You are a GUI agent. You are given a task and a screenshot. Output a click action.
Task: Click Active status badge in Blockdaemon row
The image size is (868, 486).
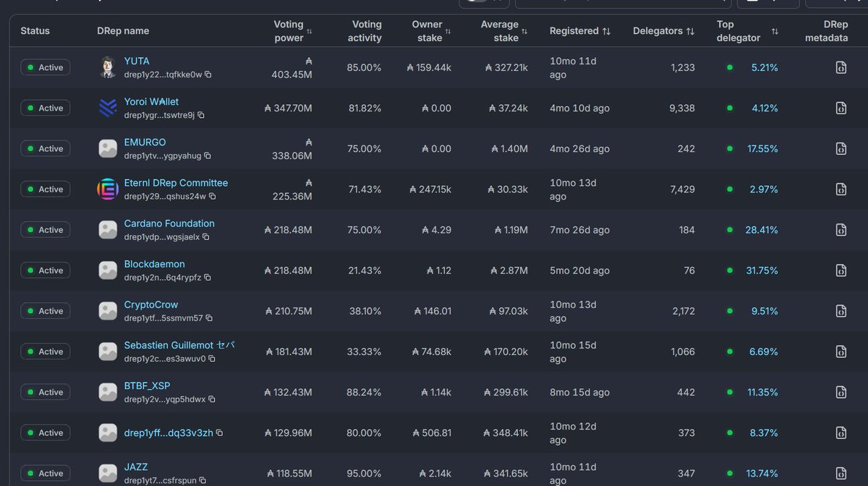(x=46, y=270)
